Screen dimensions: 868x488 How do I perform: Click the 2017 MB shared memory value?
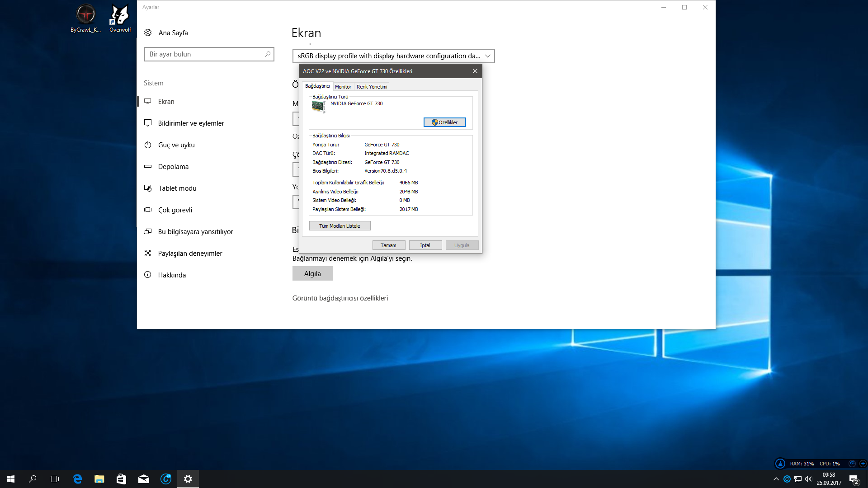tap(409, 209)
